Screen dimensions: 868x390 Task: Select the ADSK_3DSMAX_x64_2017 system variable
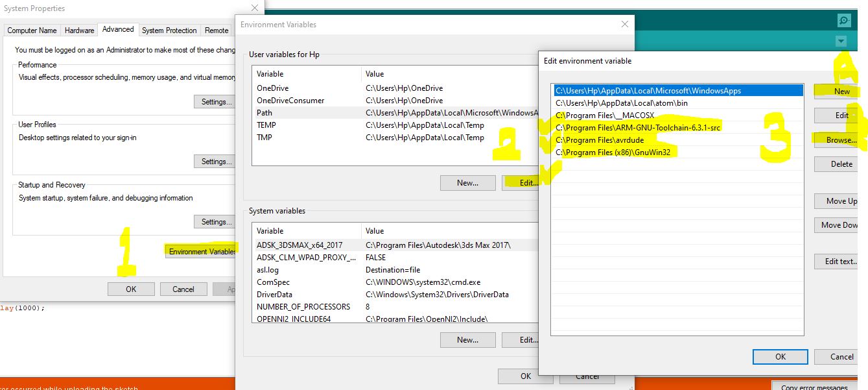pyautogui.click(x=395, y=245)
